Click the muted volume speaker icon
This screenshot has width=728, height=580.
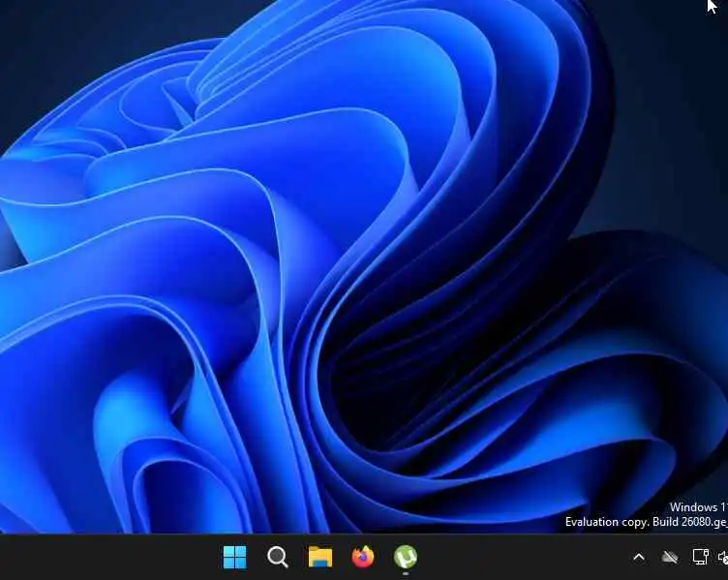tap(723, 557)
